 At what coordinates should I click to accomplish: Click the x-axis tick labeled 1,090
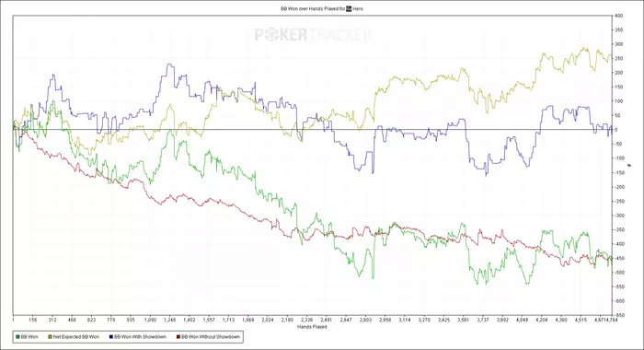(150, 320)
